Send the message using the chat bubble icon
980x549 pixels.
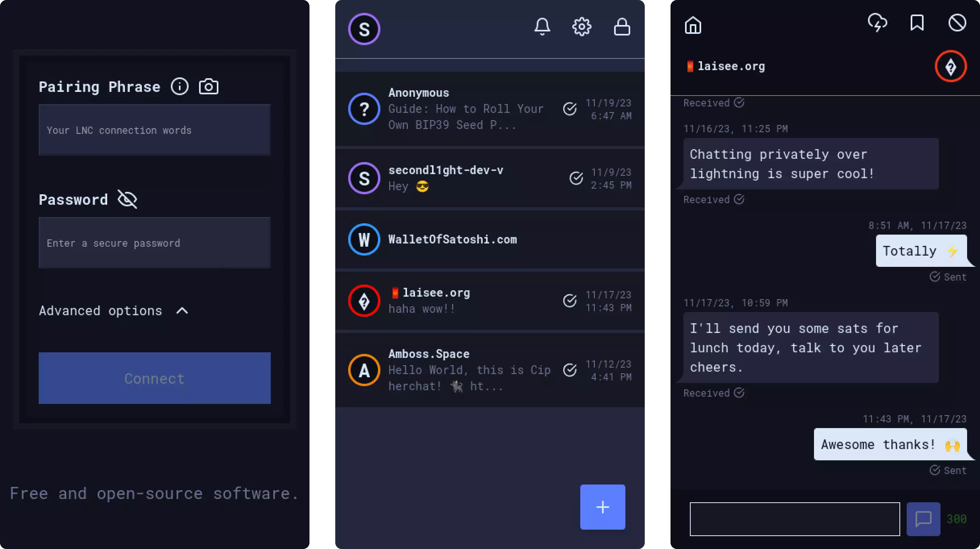[923, 519]
